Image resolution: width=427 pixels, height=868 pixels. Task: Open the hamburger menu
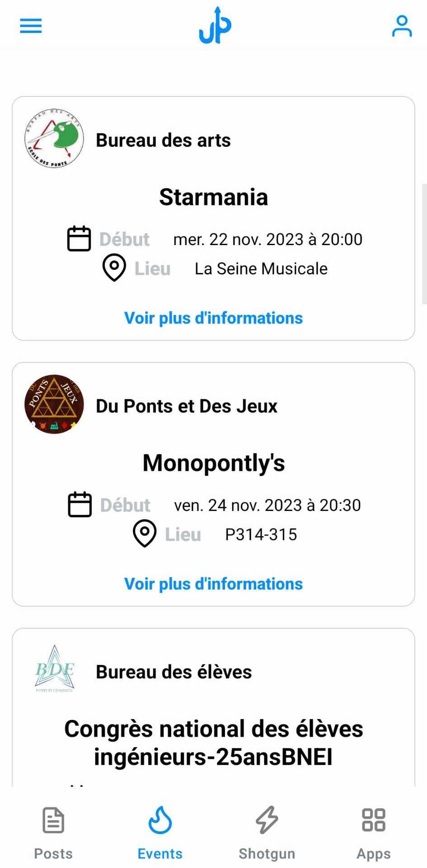(x=31, y=26)
